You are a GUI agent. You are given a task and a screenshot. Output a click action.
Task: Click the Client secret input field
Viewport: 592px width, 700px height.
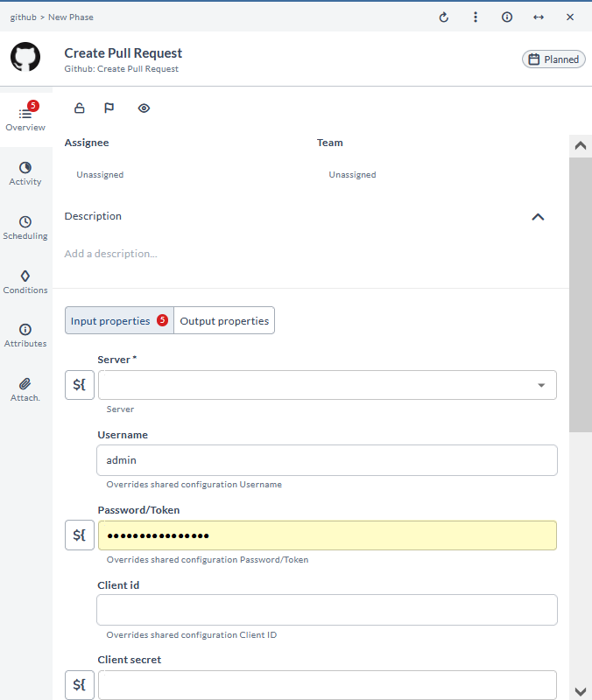point(328,685)
